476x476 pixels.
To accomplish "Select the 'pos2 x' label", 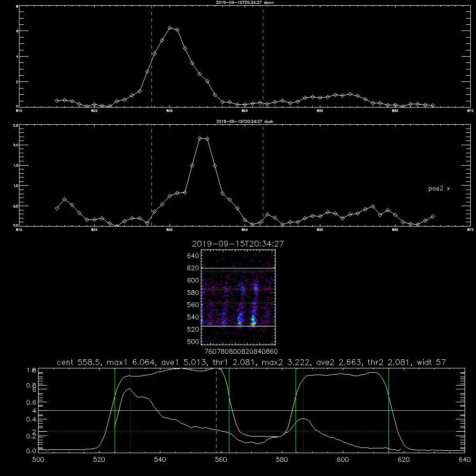I will pyautogui.click(x=439, y=188).
